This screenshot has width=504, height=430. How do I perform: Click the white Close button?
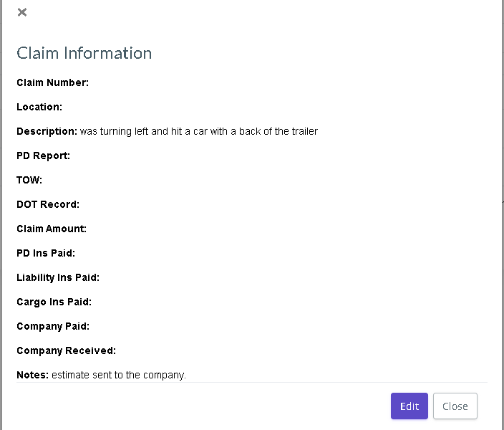455,406
